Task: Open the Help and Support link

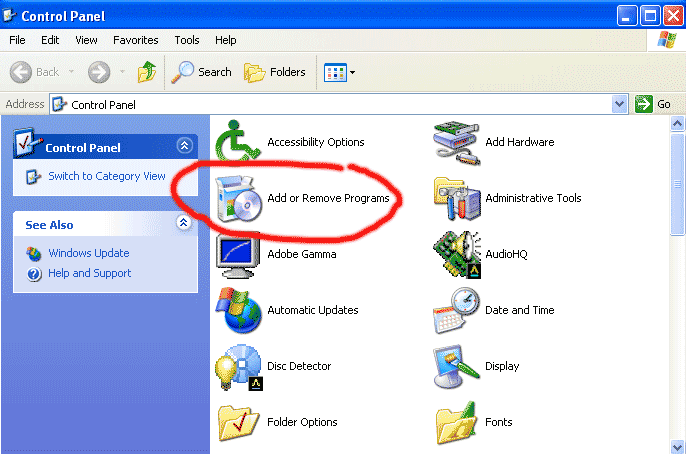Action: [x=90, y=273]
